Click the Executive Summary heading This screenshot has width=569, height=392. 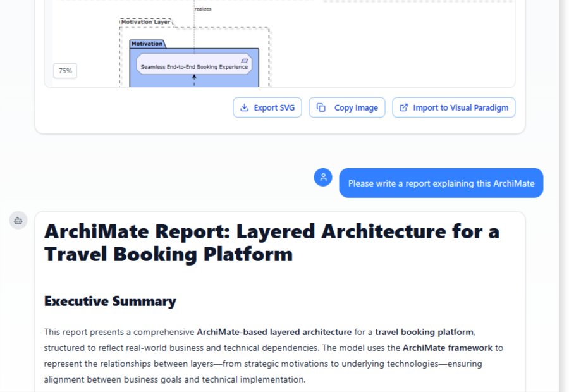110,301
